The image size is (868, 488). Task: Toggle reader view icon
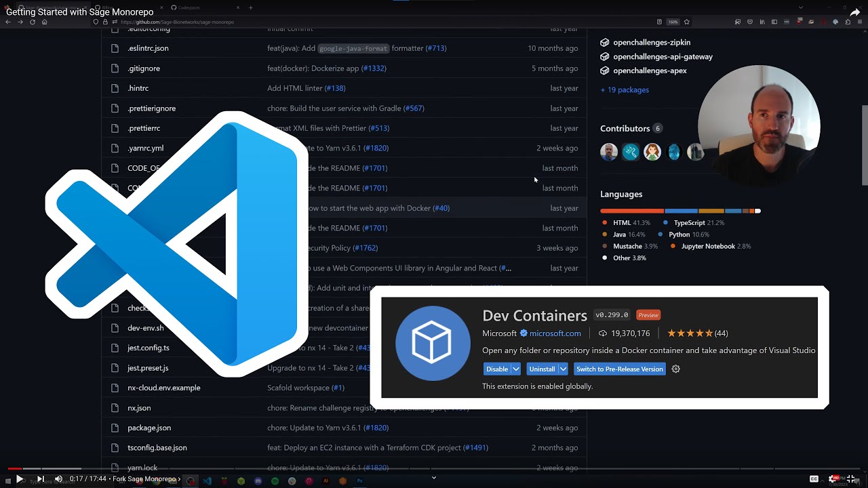659,22
